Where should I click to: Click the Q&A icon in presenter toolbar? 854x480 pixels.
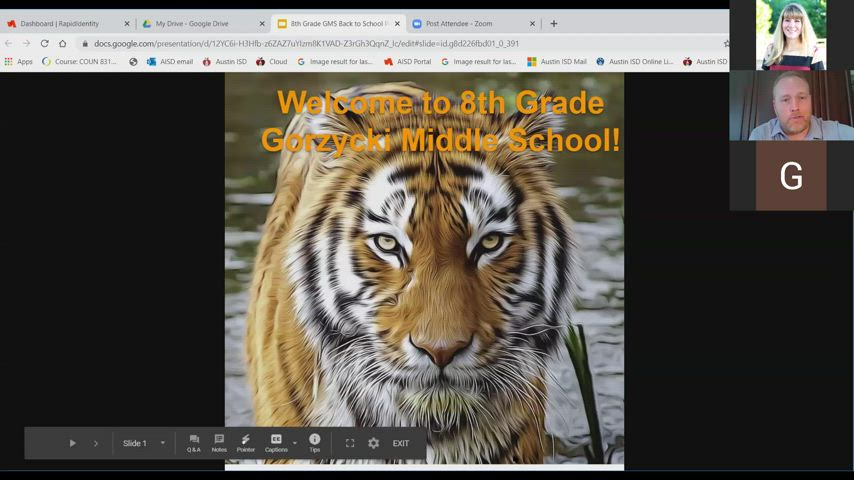coord(194,442)
